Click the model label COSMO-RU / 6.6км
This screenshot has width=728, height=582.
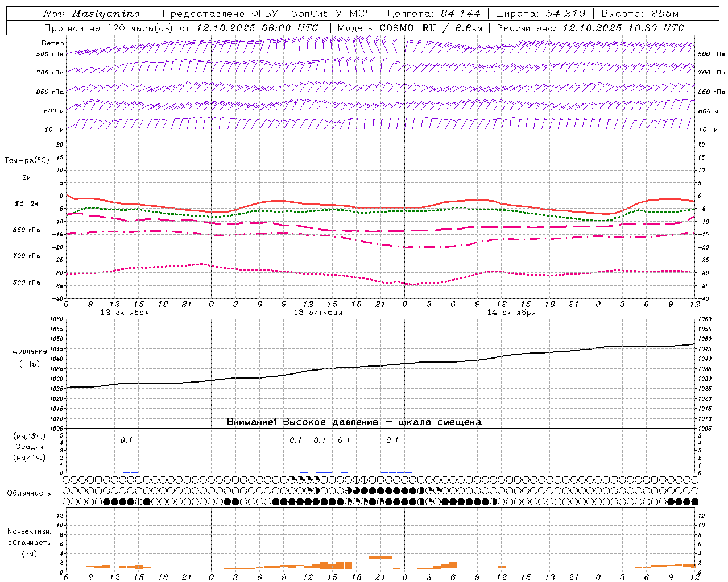click(431, 28)
